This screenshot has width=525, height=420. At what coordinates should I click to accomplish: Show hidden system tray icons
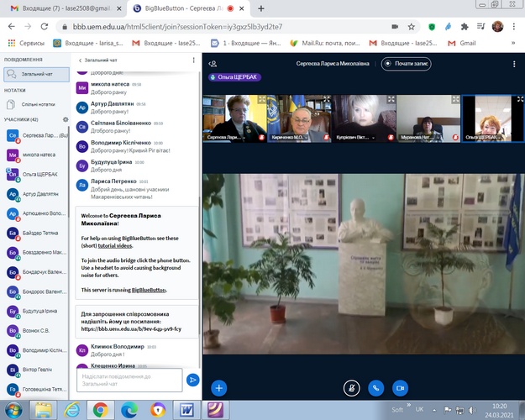434,410
